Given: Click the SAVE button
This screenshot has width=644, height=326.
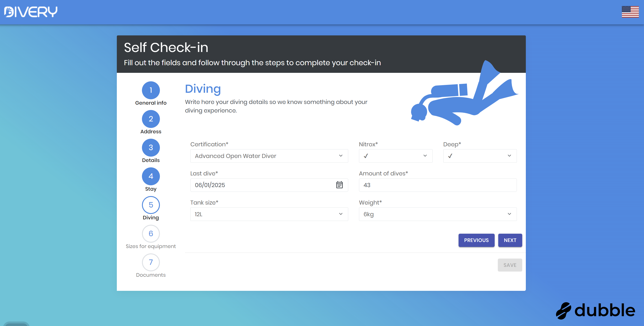Looking at the screenshot, I should pyautogui.click(x=509, y=265).
